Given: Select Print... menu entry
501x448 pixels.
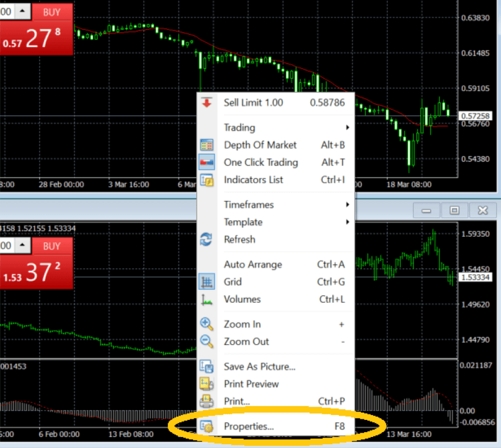Looking at the screenshot, I should tap(276, 401).
